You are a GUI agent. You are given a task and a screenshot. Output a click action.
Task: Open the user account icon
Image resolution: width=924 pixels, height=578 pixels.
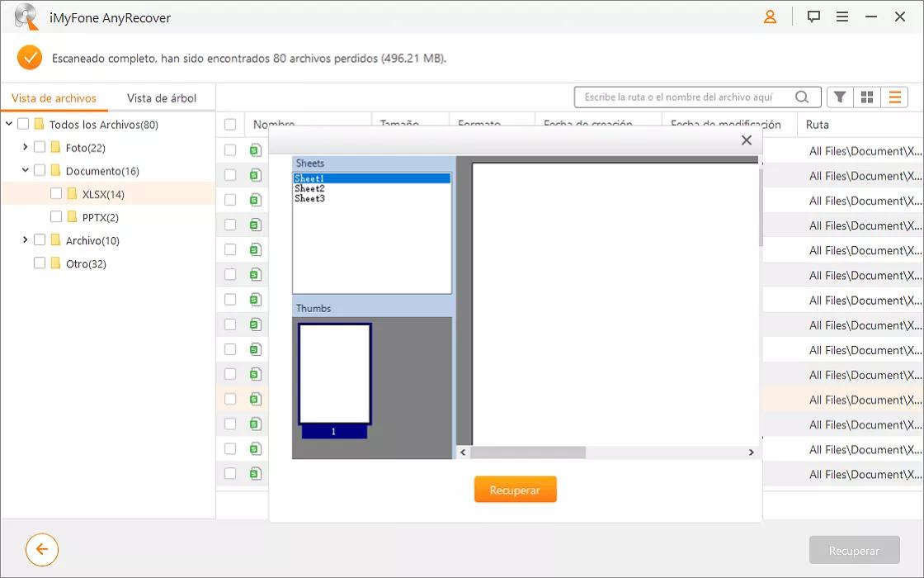(x=770, y=17)
